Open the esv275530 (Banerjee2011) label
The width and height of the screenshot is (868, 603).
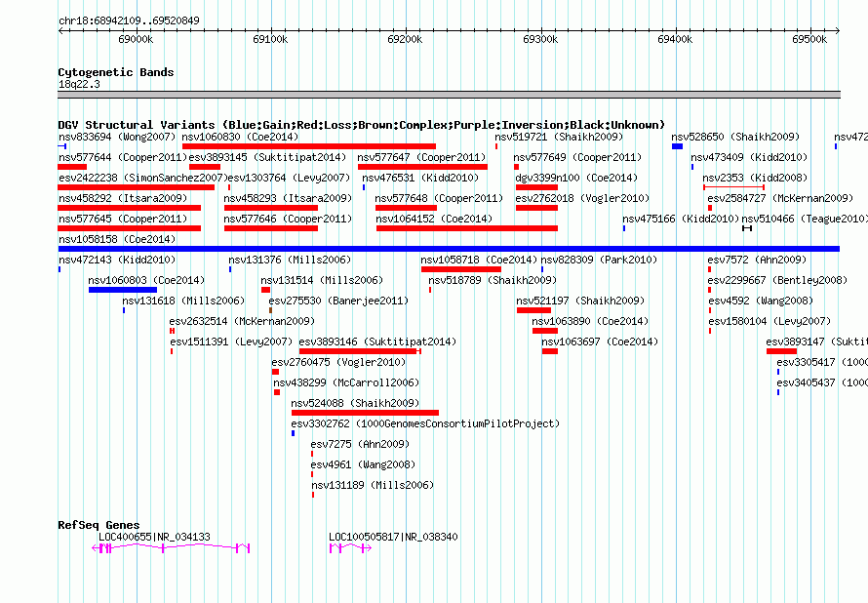click(x=338, y=301)
